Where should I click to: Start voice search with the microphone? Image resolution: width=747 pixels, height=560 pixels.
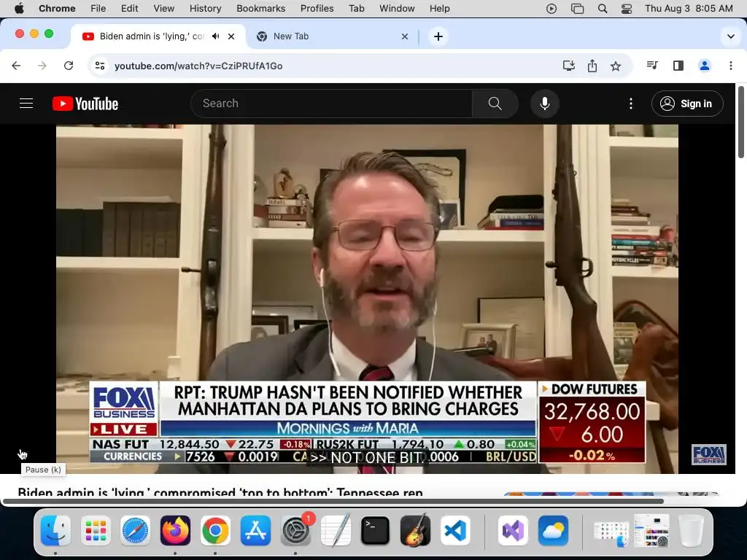544,104
